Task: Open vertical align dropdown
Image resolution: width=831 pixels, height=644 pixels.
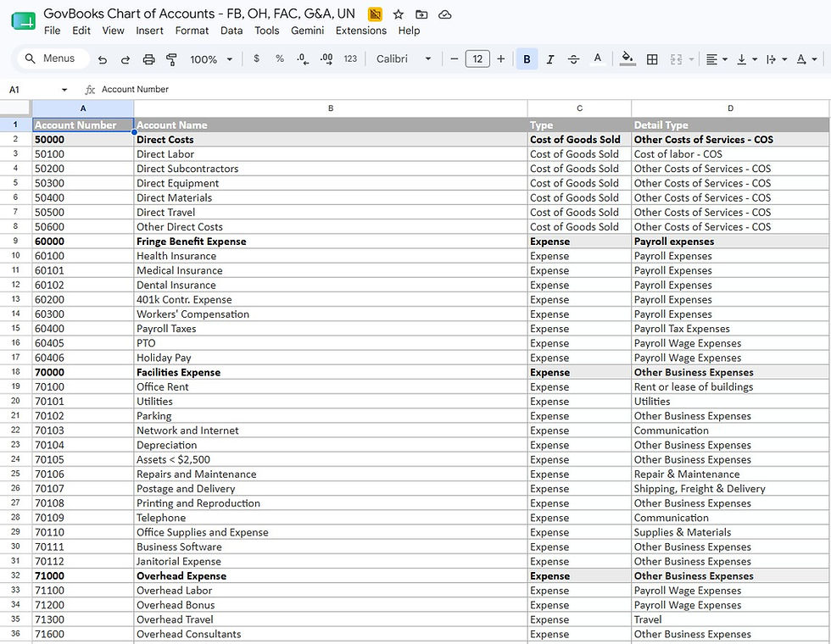Action: coord(747,59)
